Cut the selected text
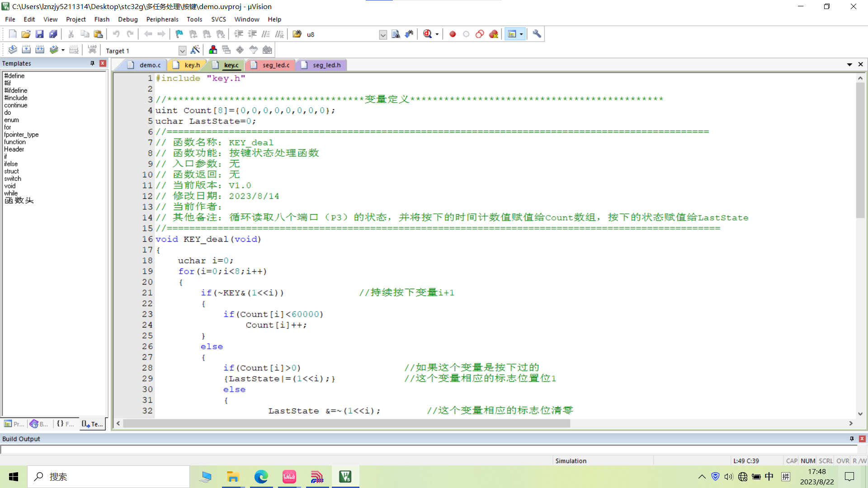This screenshot has height=488, width=868. (x=71, y=34)
